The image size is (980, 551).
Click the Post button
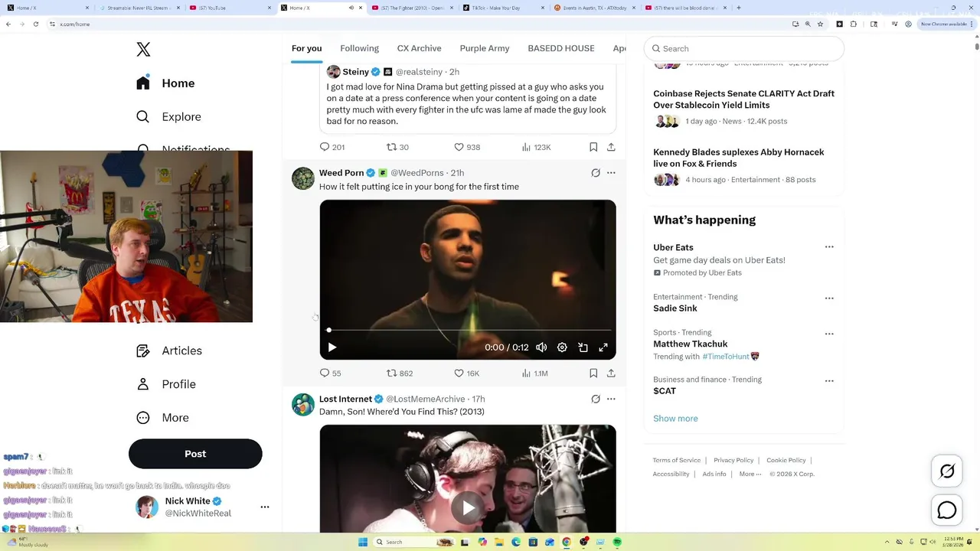[x=195, y=454]
